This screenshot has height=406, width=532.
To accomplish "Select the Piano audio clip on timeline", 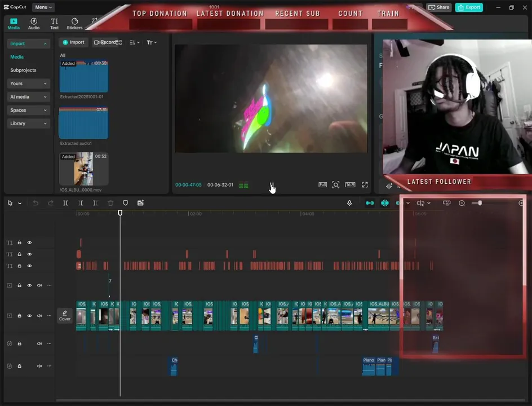I will pyautogui.click(x=369, y=366).
